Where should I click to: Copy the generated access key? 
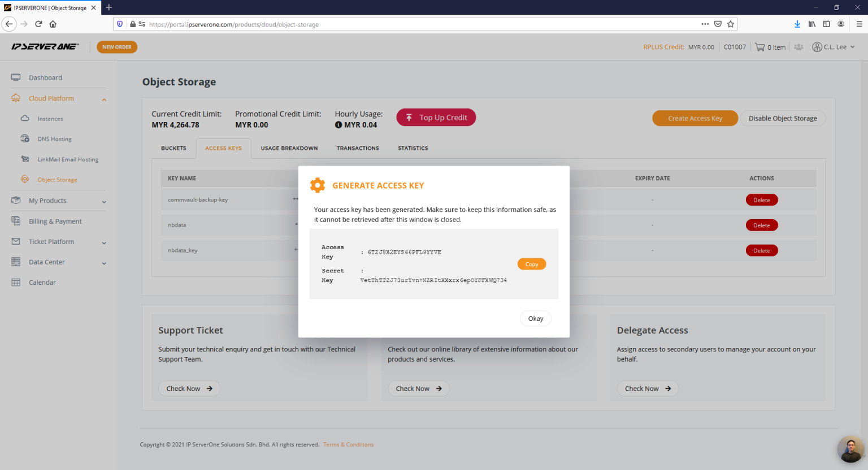[x=531, y=264]
